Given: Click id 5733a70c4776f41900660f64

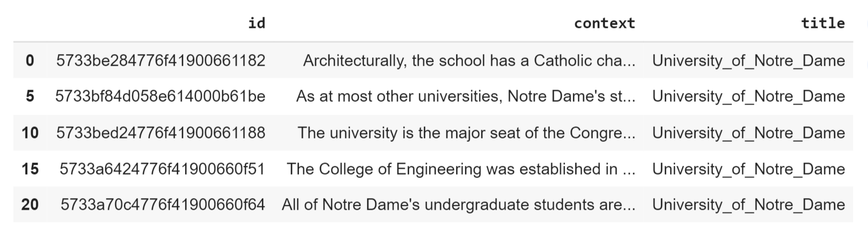Looking at the screenshot, I should pos(163,205).
